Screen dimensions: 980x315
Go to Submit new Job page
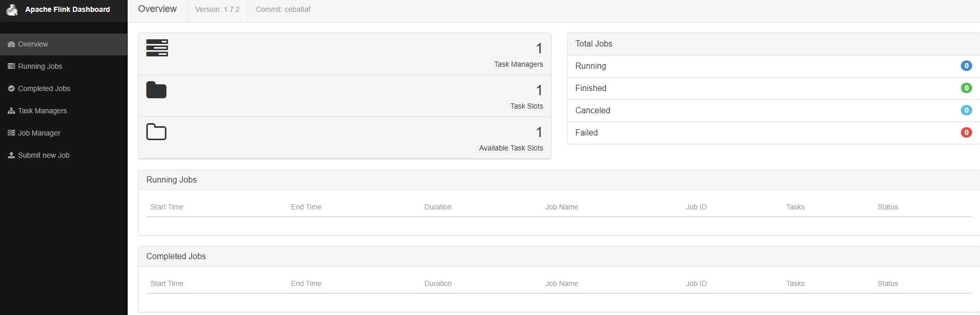pos(43,155)
